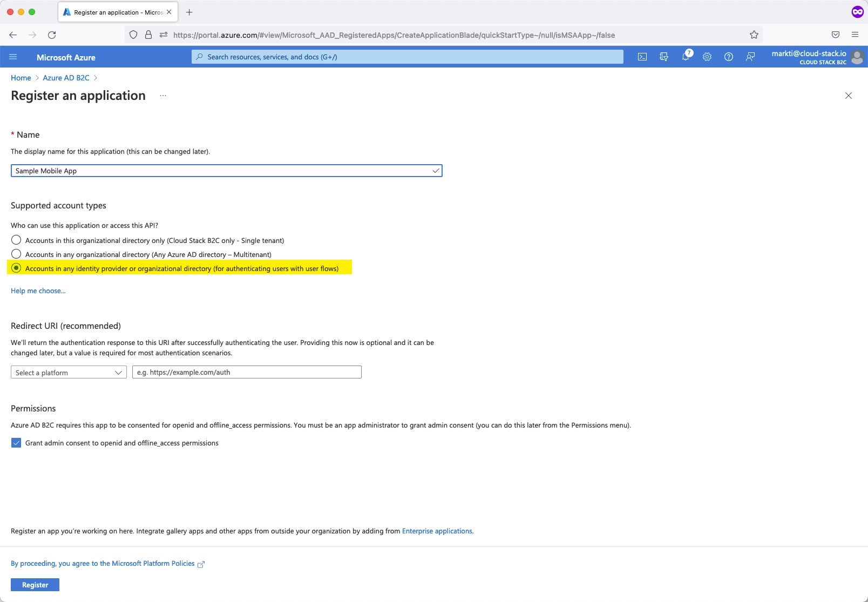Click the tracking protection shield icon

point(133,35)
